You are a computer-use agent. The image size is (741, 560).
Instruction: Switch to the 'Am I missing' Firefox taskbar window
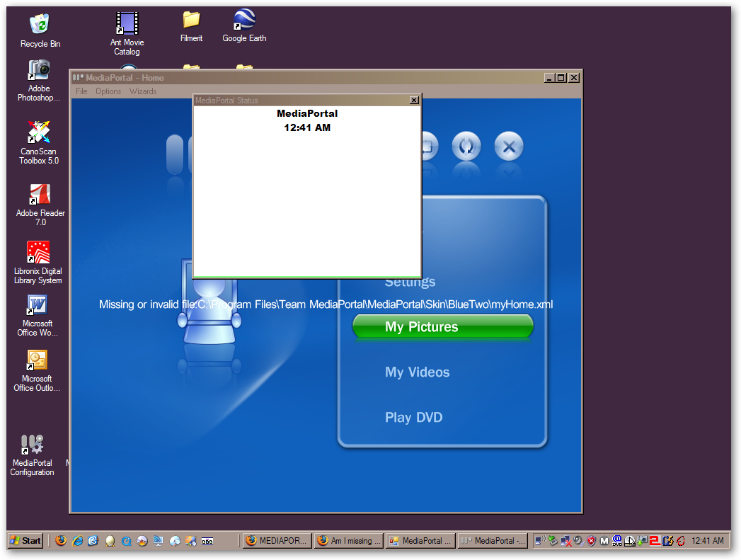[348, 541]
